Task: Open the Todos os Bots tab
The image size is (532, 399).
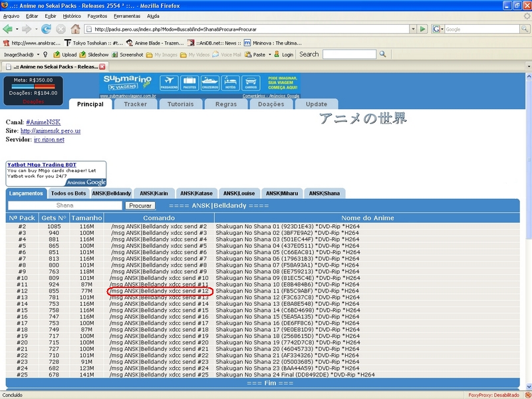Action: pyautogui.click(x=68, y=193)
